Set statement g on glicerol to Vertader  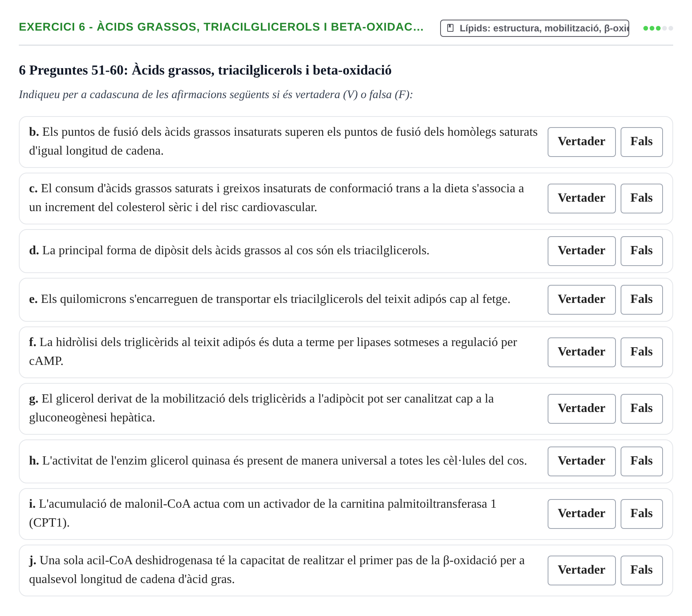click(581, 408)
